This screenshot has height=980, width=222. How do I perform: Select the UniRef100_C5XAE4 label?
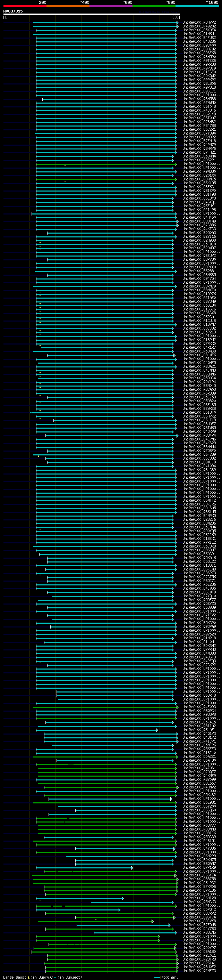coord(199,30)
